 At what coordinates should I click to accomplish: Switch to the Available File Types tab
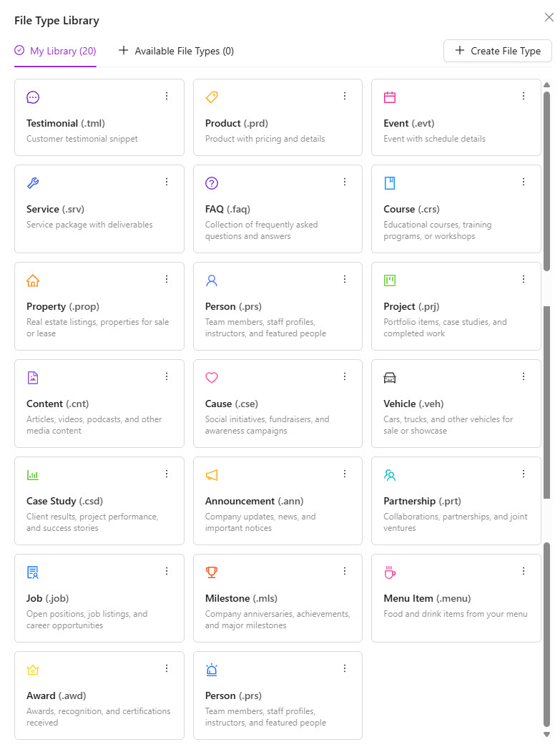click(175, 51)
